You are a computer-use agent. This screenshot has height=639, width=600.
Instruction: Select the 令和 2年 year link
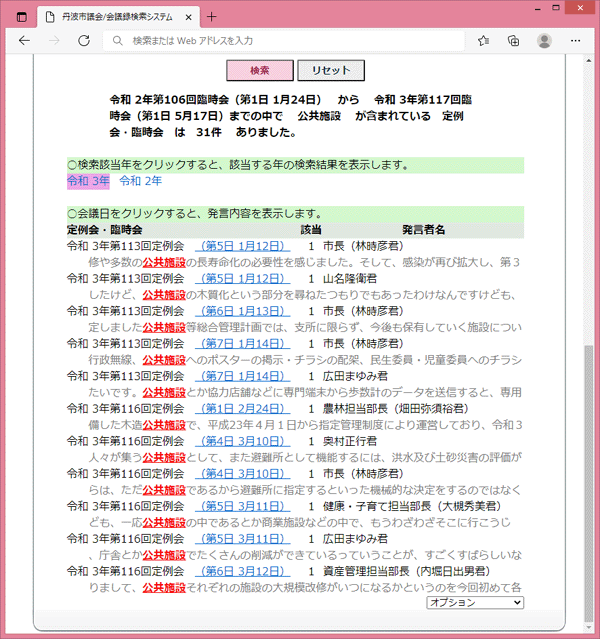pyautogui.click(x=141, y=181)
